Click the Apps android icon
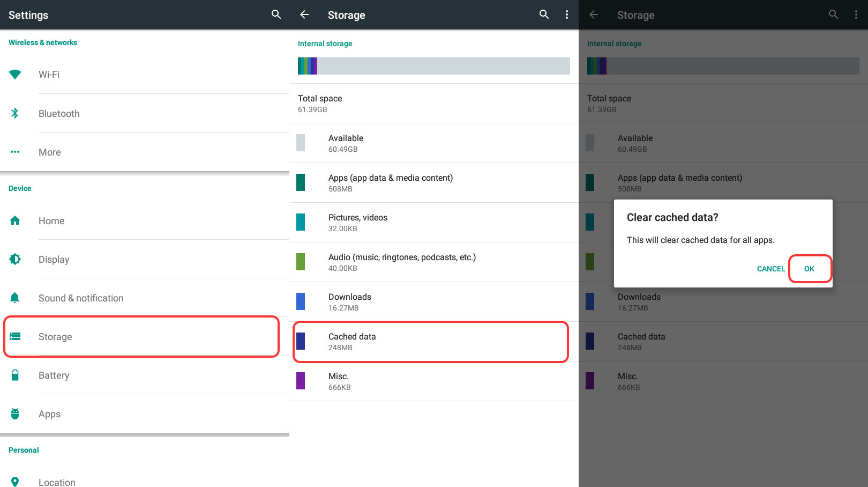The image size is (868, 487). pyautogui.click(x=15, y=414)
